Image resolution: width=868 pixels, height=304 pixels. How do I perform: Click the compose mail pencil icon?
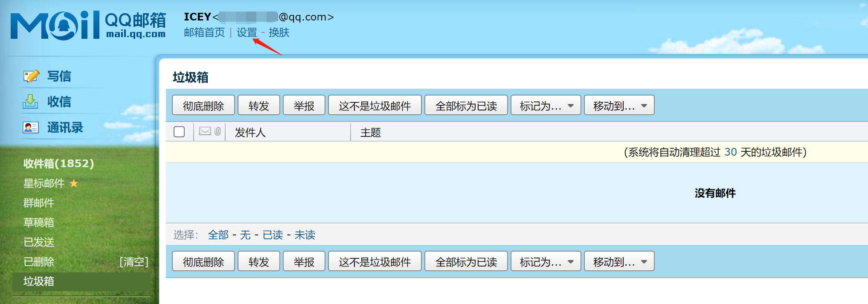pos(32,76)
